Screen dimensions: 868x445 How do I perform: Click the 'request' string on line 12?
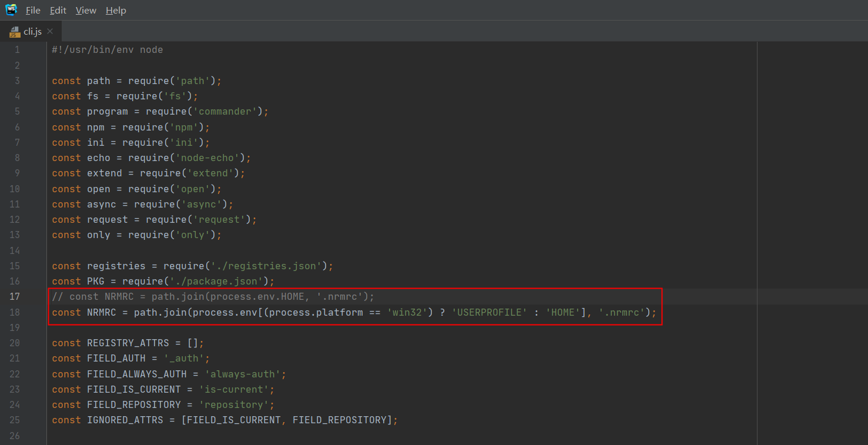(x=219, y=219)
